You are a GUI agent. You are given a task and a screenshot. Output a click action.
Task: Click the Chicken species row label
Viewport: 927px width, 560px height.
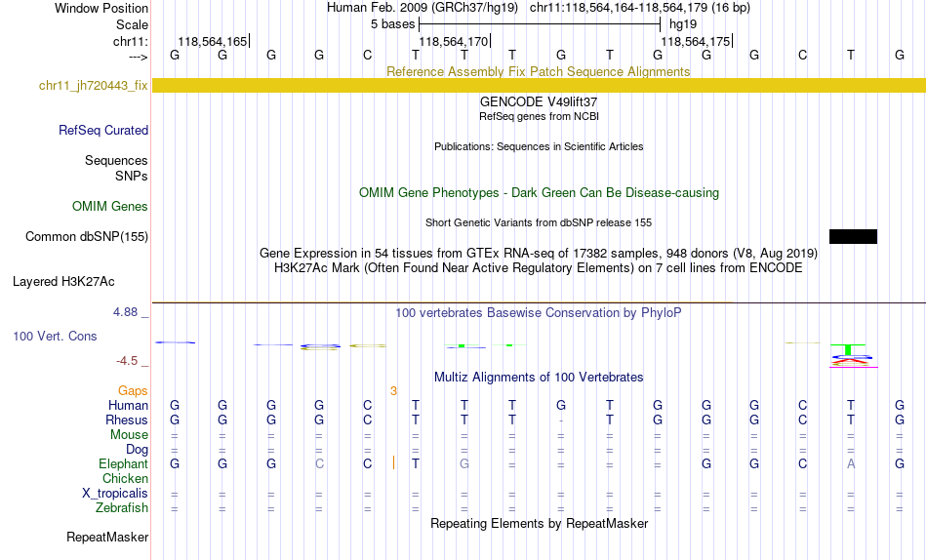pyautogui.click(x=125, y=478)
